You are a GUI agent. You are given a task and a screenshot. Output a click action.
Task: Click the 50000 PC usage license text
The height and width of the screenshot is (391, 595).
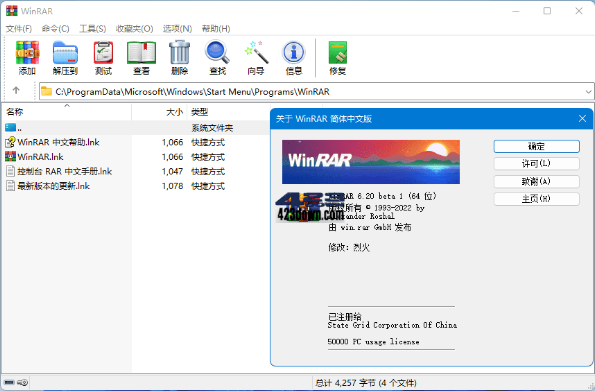(x=373, y=342)
